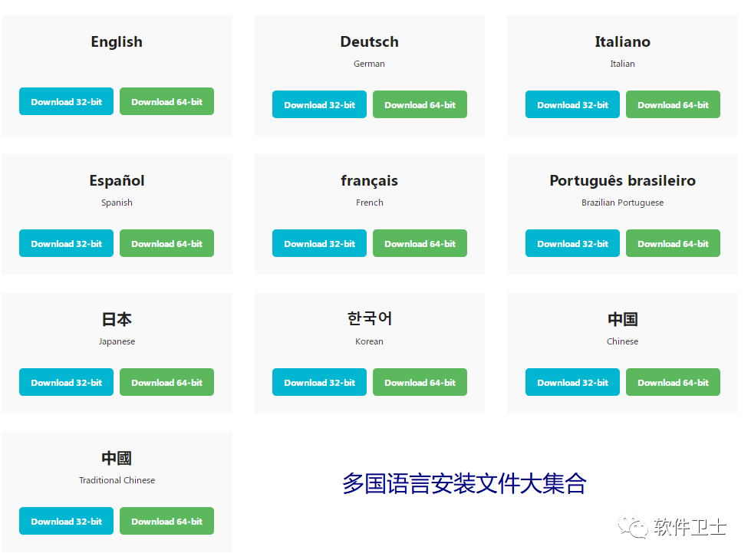Image resolution: width=751 pixels, height=560 pixels.
Task: Download the 32-bit English installer
Action: (x=66, y=101)
